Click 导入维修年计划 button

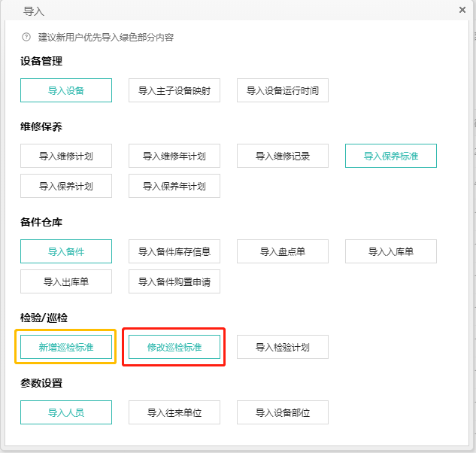[174, 156]
